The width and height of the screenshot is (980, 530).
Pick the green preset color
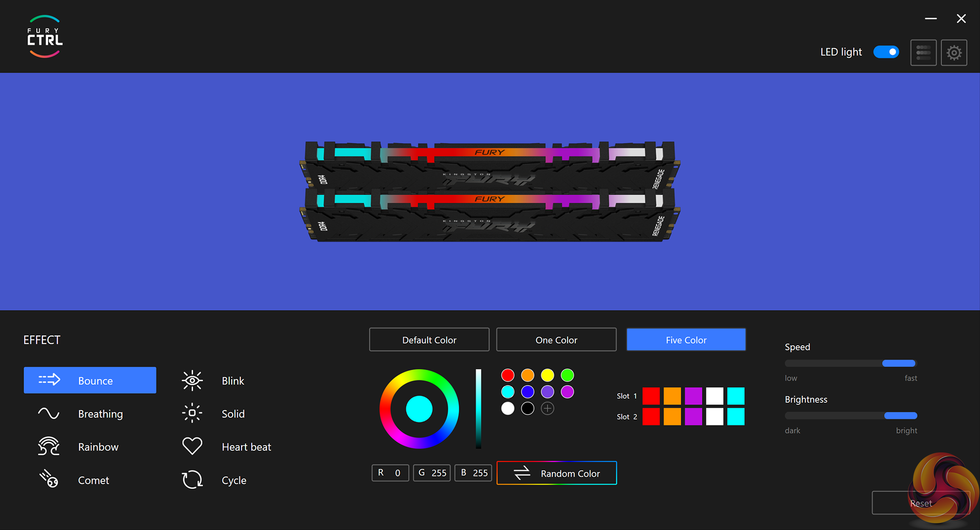[x=568, y=376]
